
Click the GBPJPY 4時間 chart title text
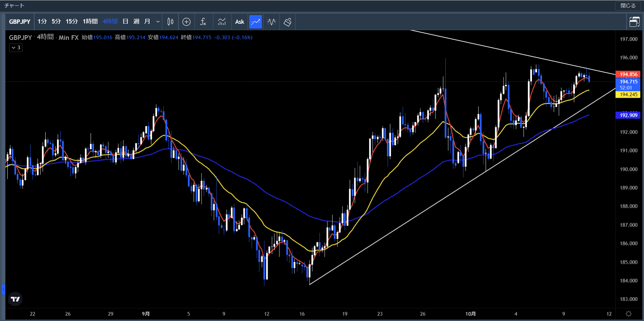point(31,37)
